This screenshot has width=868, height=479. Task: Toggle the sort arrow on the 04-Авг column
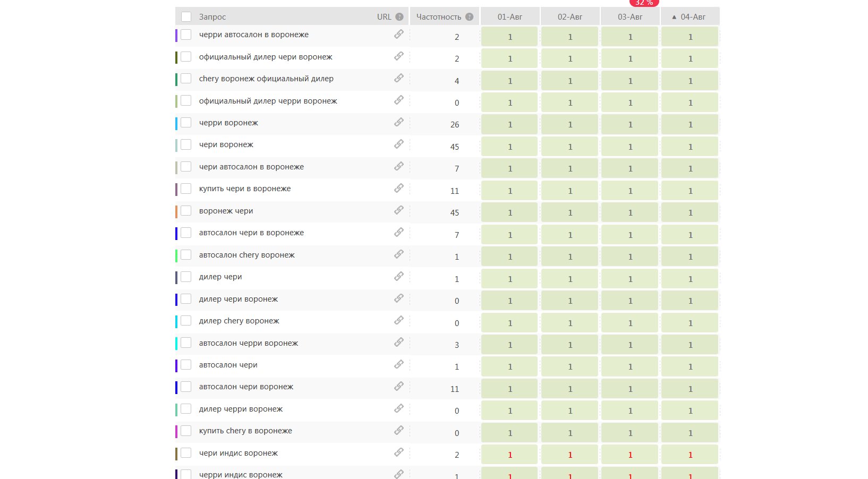674,17
